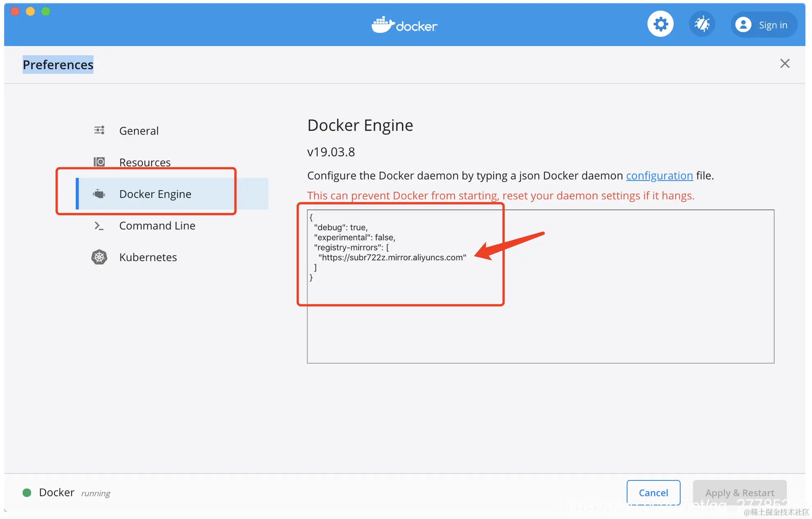Follow the configuration hyperlink
This screenshot has width=812, height=519.
(659, 175)
